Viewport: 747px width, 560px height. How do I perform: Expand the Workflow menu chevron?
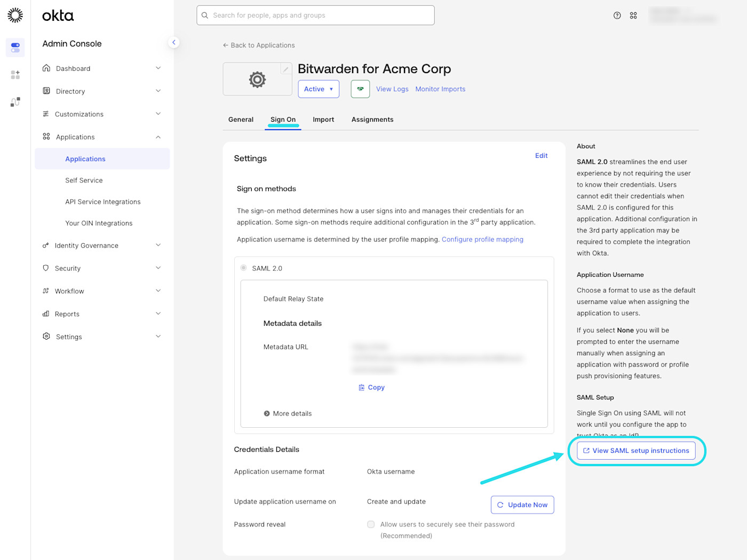point(158,291)
